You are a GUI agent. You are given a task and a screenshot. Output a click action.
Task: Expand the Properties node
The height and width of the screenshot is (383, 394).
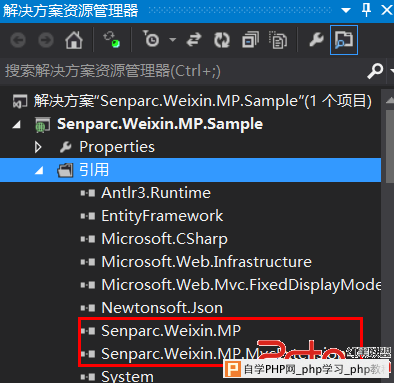[x=38, y=147]
